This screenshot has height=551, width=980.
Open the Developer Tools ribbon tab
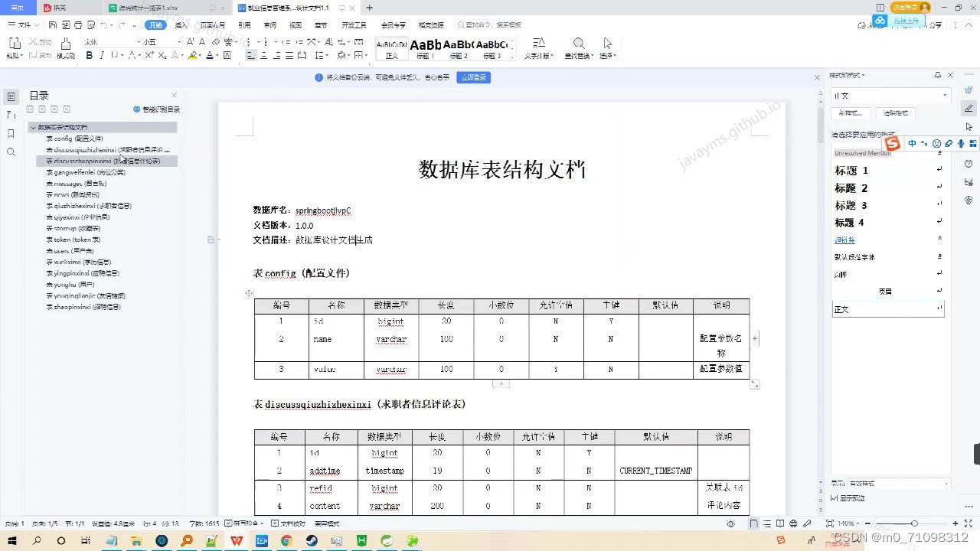click(354, 25)
